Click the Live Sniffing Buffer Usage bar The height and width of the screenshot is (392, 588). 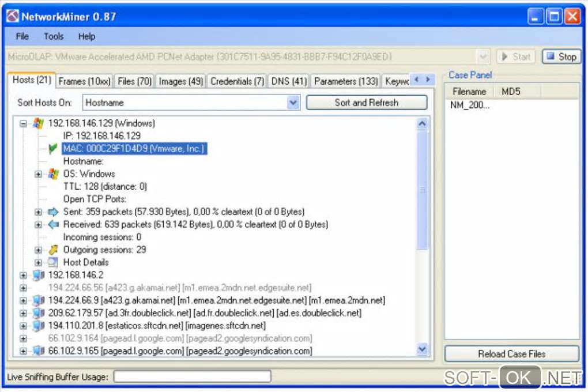pyautogui.click(x=192, y=376)
